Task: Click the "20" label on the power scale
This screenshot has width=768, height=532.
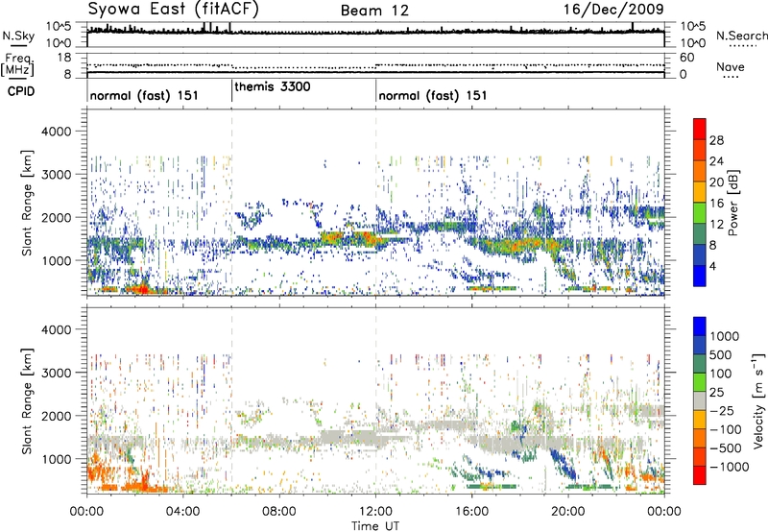Action: click(716, 182)
